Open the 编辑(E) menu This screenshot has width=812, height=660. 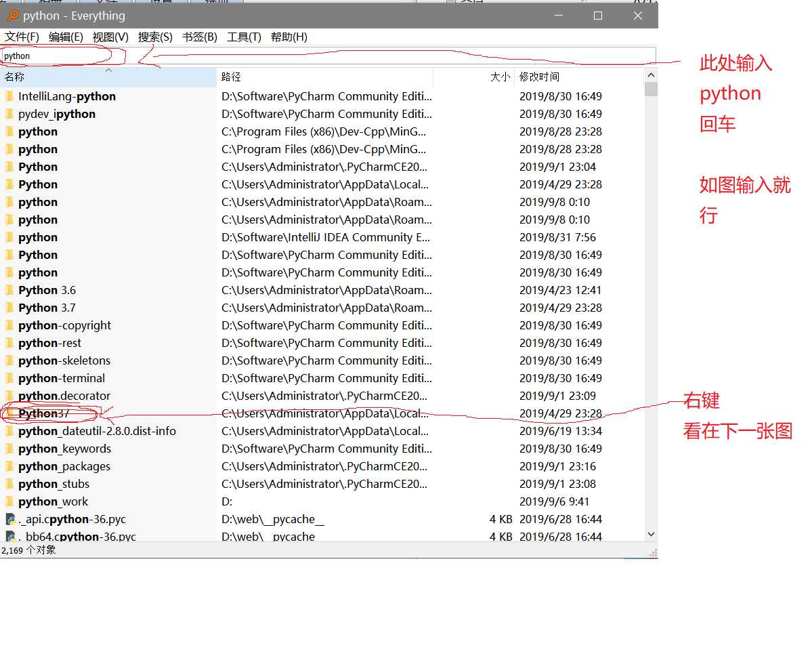[x=66, y=37]
